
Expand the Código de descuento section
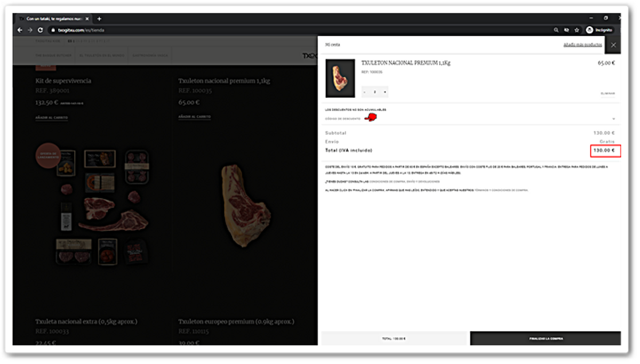613,119
